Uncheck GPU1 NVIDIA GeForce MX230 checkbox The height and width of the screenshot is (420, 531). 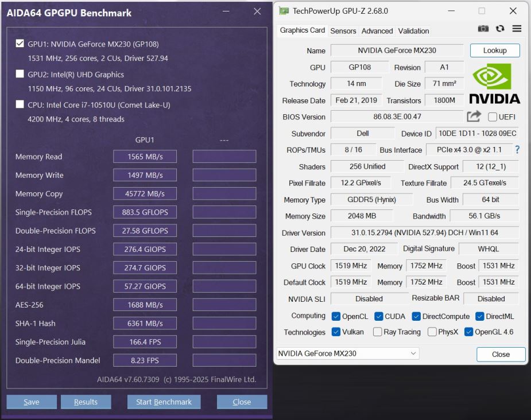(x=20, y=44)
